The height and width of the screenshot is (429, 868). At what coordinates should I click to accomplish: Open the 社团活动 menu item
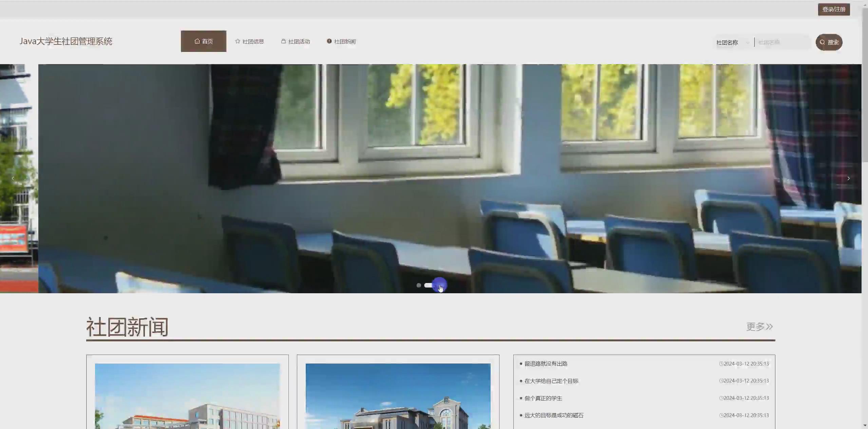coord(296,41)
